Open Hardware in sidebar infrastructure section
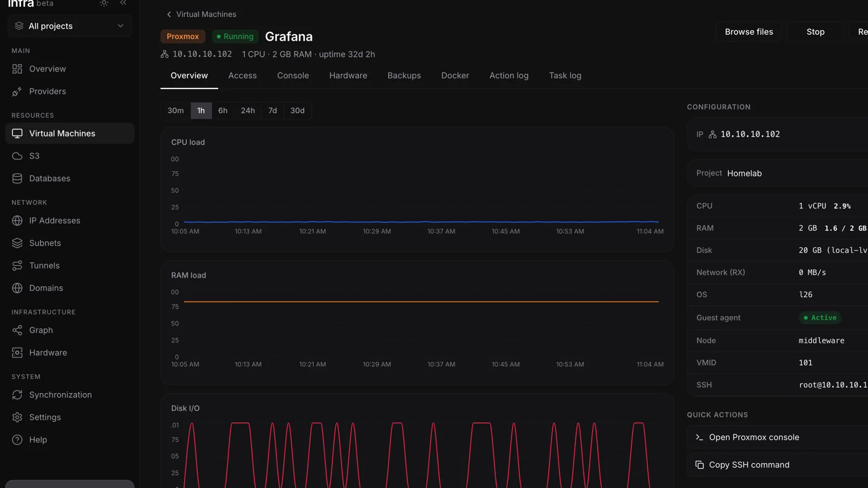 pyautogui.click(x=69, y=352)
